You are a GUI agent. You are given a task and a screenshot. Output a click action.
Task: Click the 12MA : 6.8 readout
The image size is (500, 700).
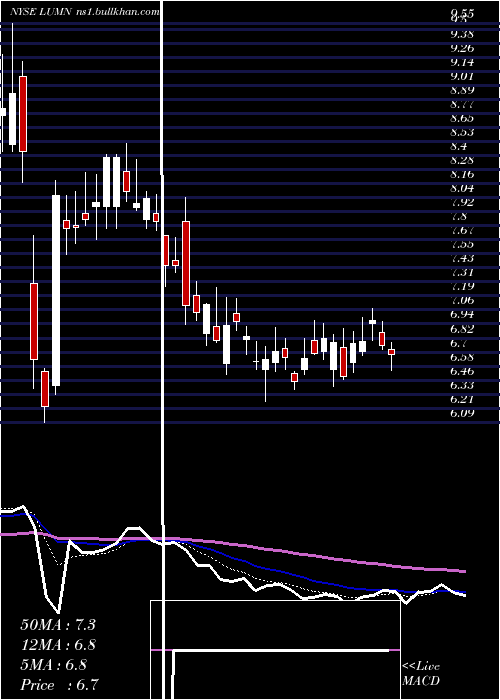point(58,645)
